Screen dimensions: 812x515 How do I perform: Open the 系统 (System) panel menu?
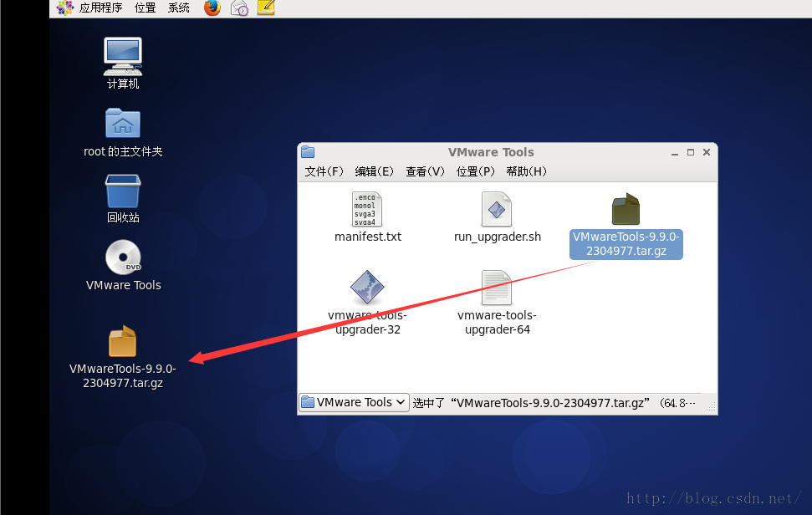pyautogui.click(x=179, y=8)
